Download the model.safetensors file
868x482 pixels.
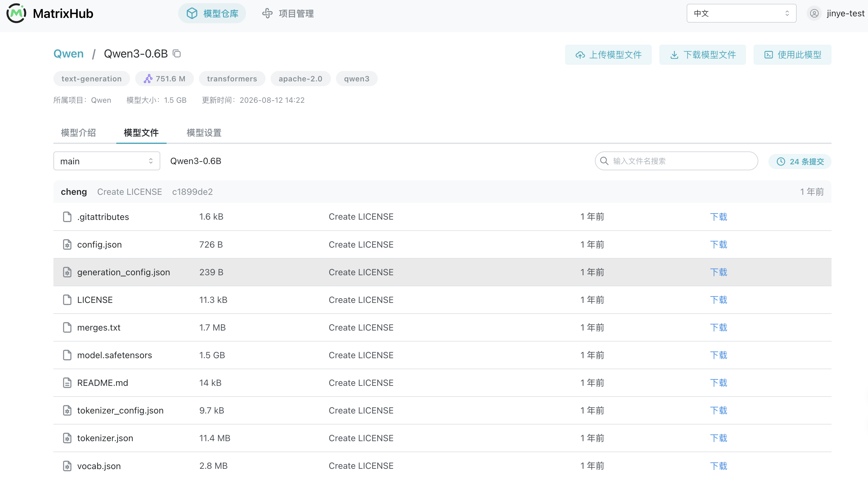pyautogui.click(x=718, y=355)
